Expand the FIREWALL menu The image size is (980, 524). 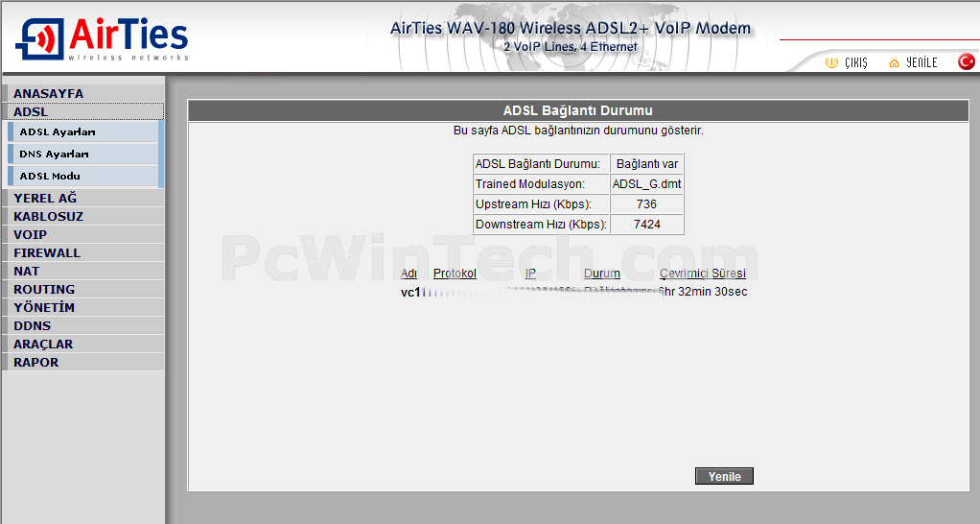tap(83, 252)
